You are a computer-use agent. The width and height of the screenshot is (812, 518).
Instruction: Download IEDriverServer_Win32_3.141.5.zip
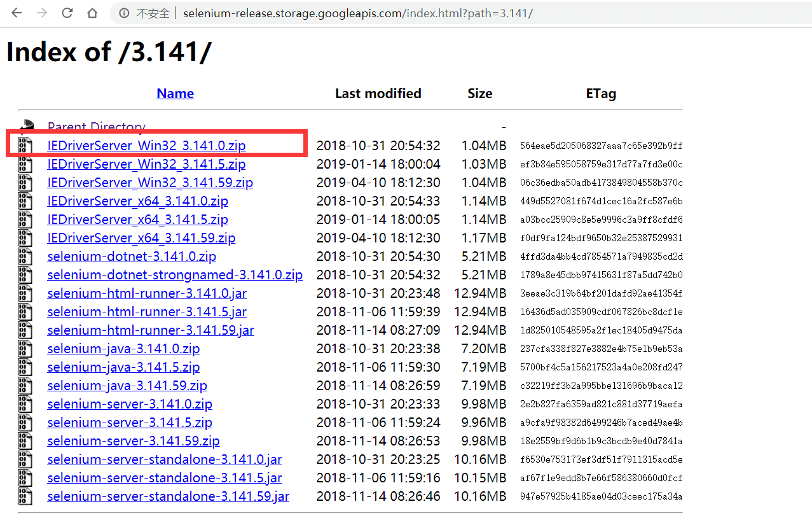pyautogui.click(x=146, y=164)
